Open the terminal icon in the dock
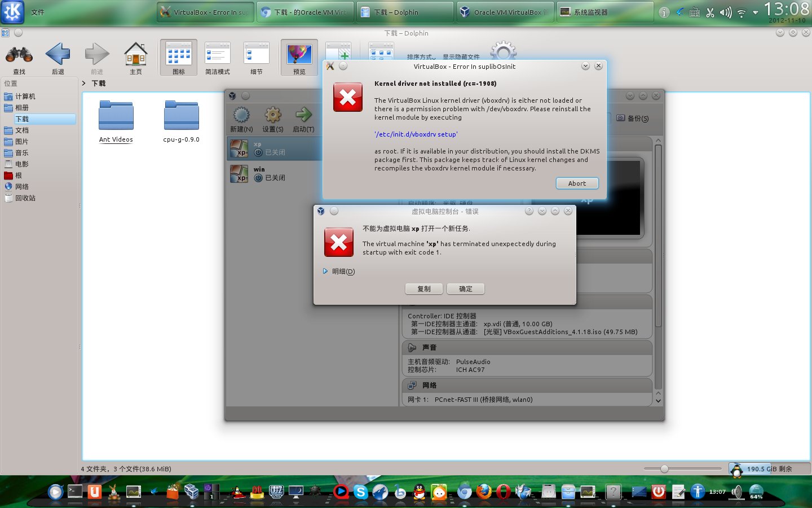This screenshot has height=508, width=812. point(74,492)
